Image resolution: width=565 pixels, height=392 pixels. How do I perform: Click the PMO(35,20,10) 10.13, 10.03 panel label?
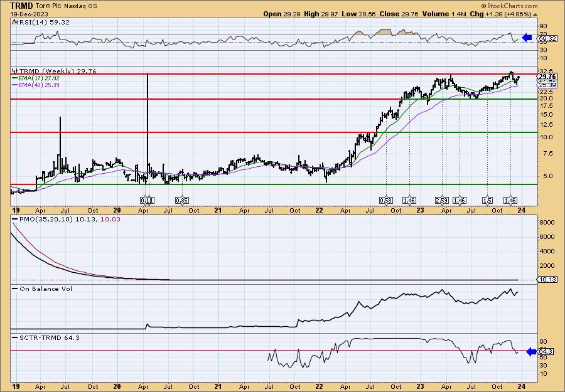pyautogui.click(x=70, y=220)
